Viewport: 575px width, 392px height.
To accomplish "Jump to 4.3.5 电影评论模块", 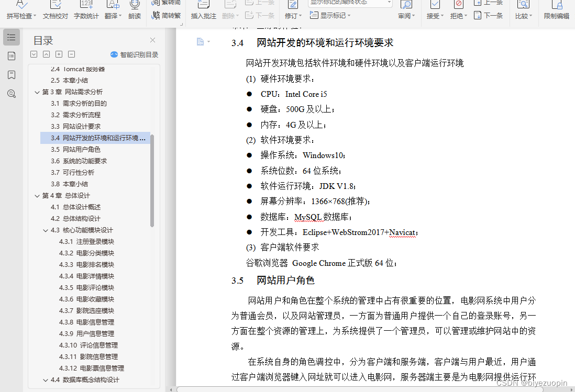I will (86, 288).
